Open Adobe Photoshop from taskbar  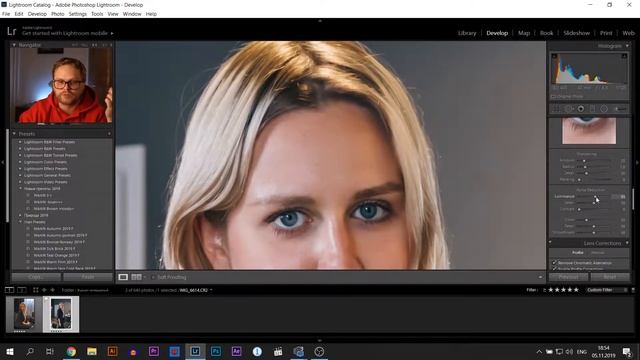pyautogui.click(x=216, y=351)
